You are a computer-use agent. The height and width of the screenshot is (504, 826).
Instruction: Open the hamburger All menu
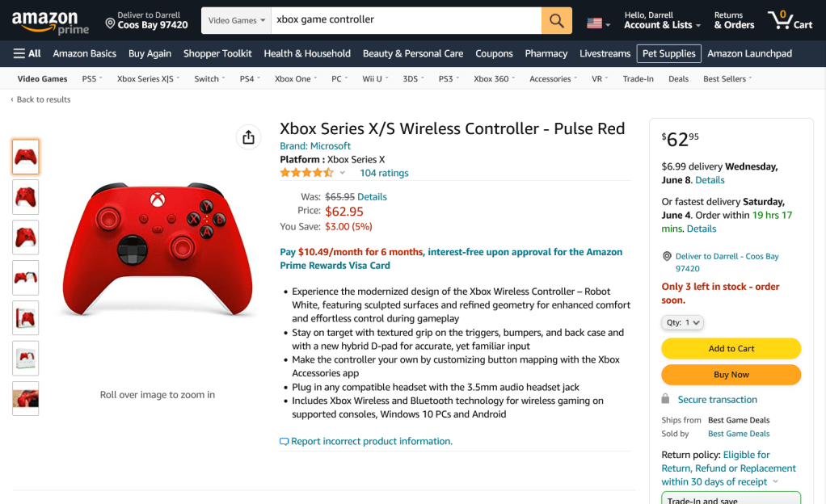click(x=27, y=53)
